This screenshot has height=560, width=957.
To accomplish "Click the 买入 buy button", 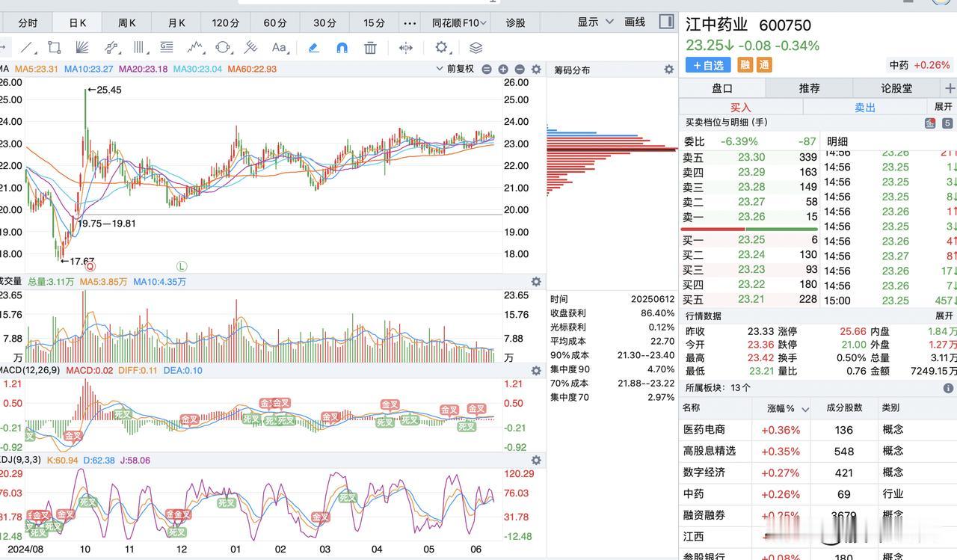I will pos(740,108).
